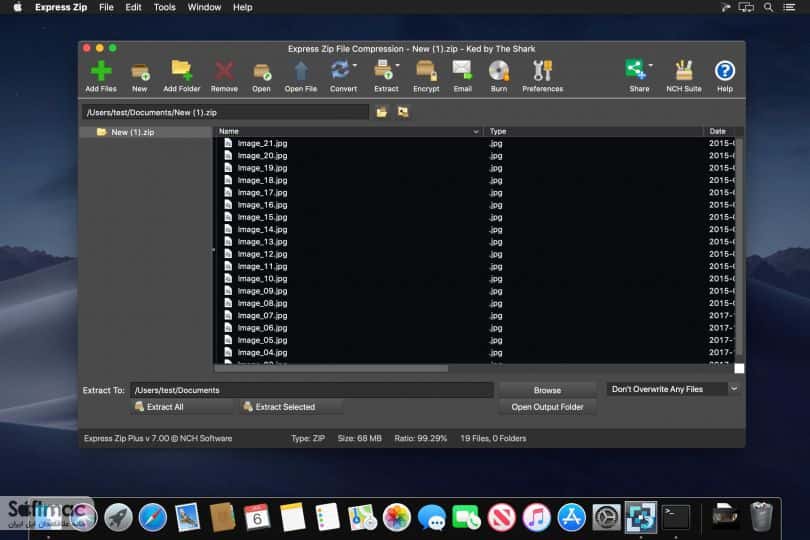Open the Tools menu
The height and width of the screenshot is (540, 810).
165,7
